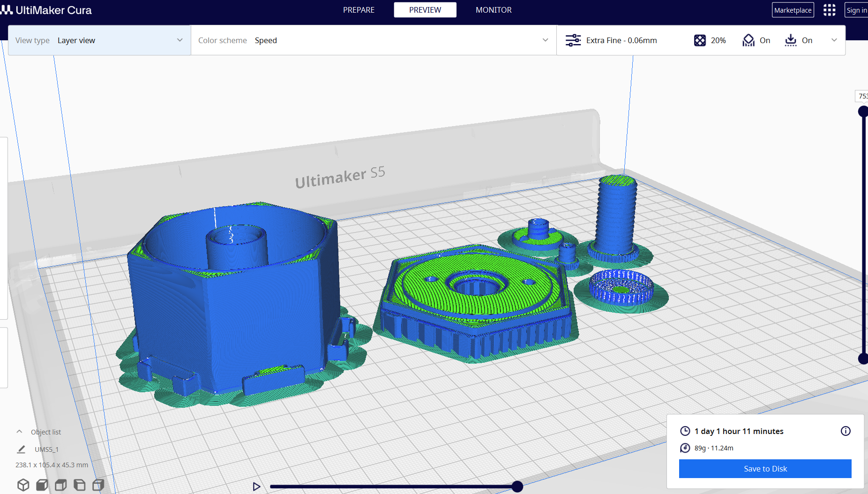Click the layer number field above slider

(x=862, y=96)
